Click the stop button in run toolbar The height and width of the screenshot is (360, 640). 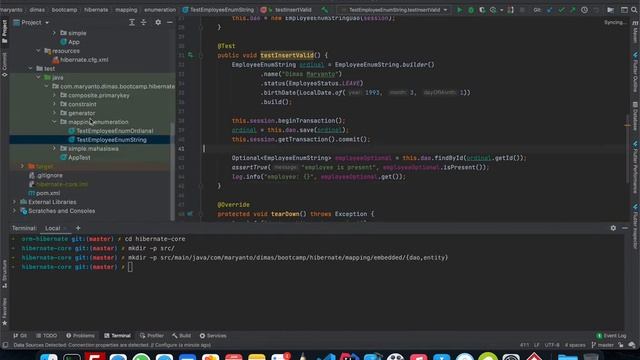point(522,10)
